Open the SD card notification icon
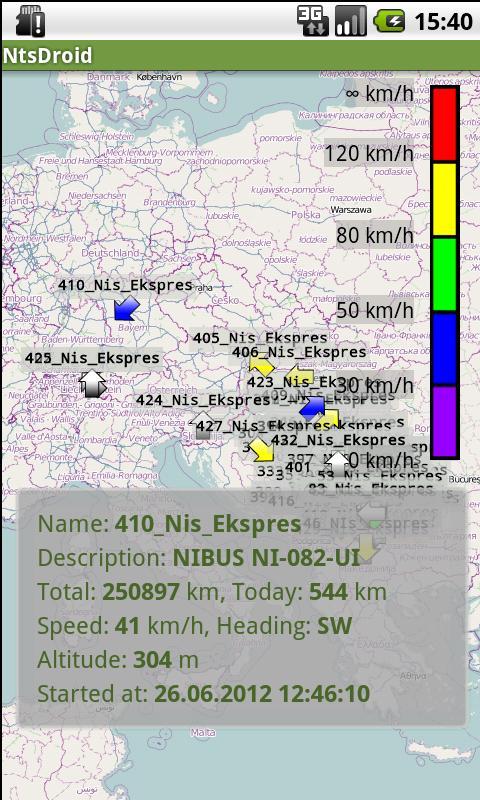The width and height of the screenshot is (480, 800). (x=31, y=21)
